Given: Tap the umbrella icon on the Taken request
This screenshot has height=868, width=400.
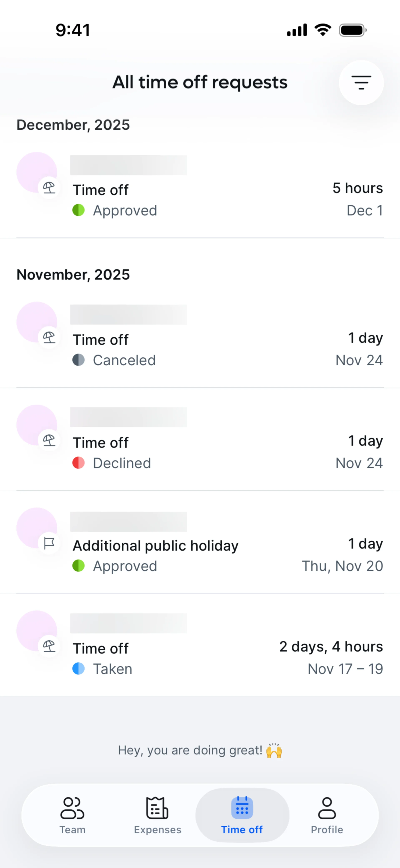Looking at the screenshot, I should (x=49, y=646).
